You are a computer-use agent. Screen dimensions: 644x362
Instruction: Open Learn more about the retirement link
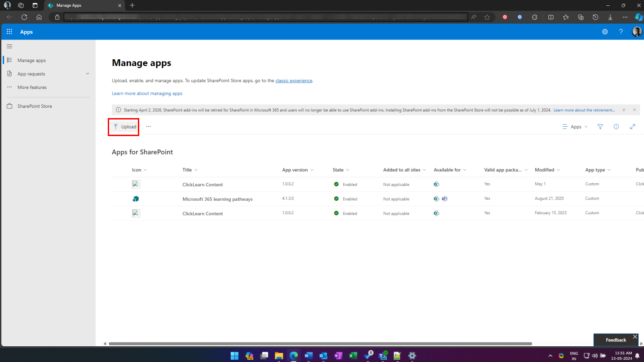pos(584,110)
